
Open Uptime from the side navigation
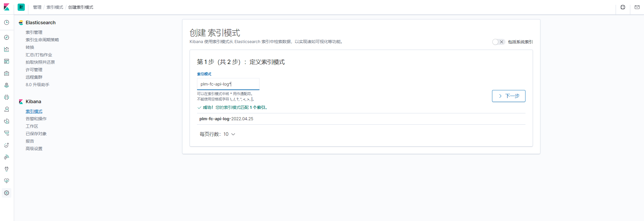click(x=7, y=145)
